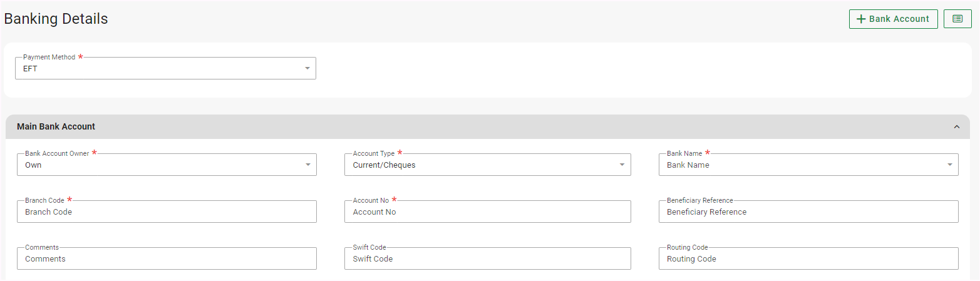Screen dimensions: 980x281
Task: Focus the Routing Code field
Action: point(808,259)
